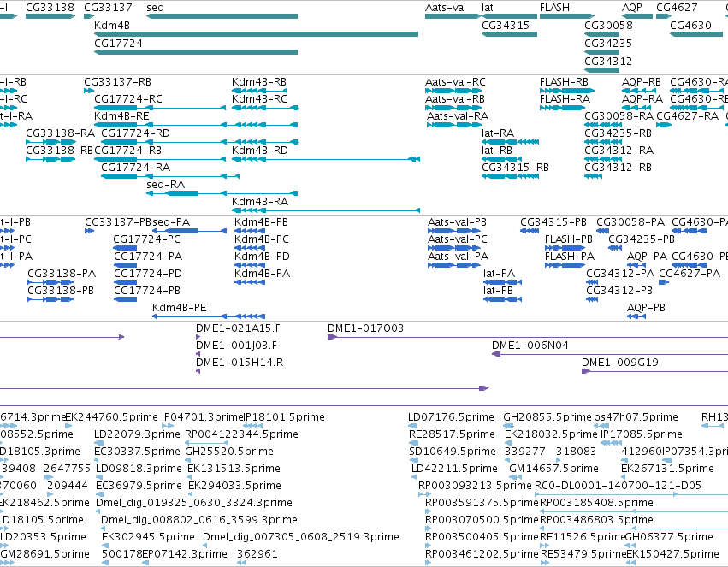This screenshot has width=728, height=567.
Task: Click BAC end DME1-001J03.F
Action: click(236, 346)
